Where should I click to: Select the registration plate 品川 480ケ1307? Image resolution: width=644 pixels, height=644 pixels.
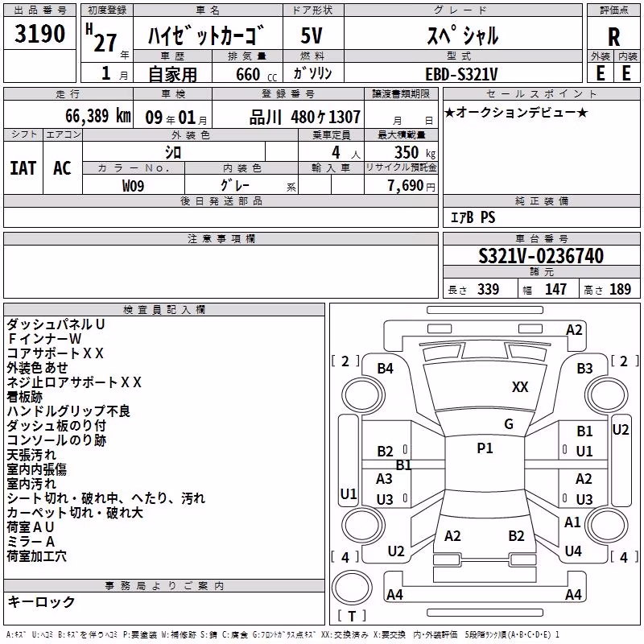(x=305, y=118)
